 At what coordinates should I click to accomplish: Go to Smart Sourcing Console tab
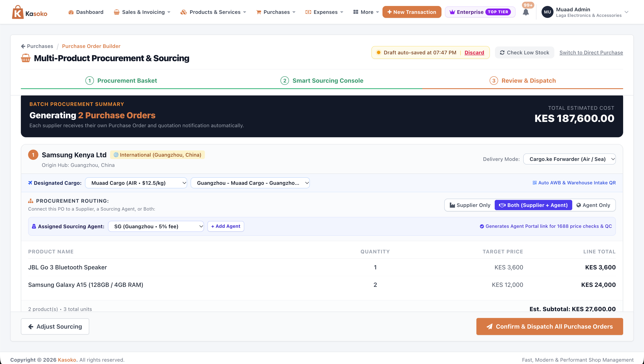322,81
